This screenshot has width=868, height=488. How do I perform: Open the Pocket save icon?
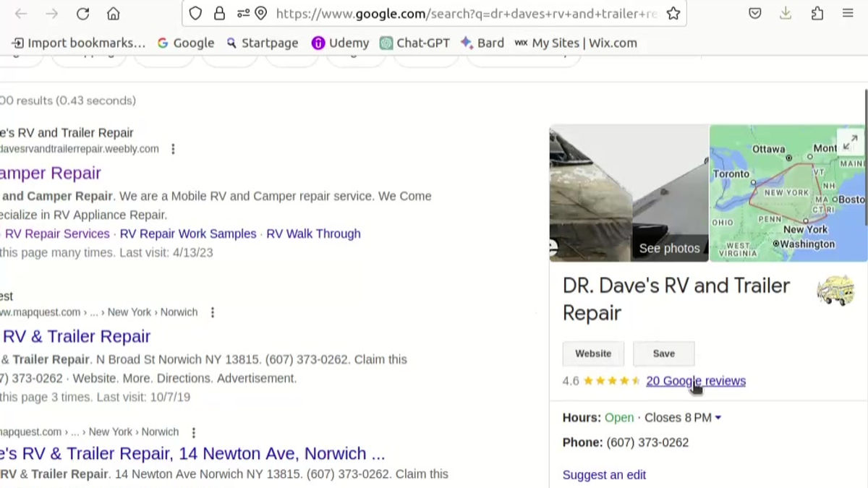tap(754, 14)
